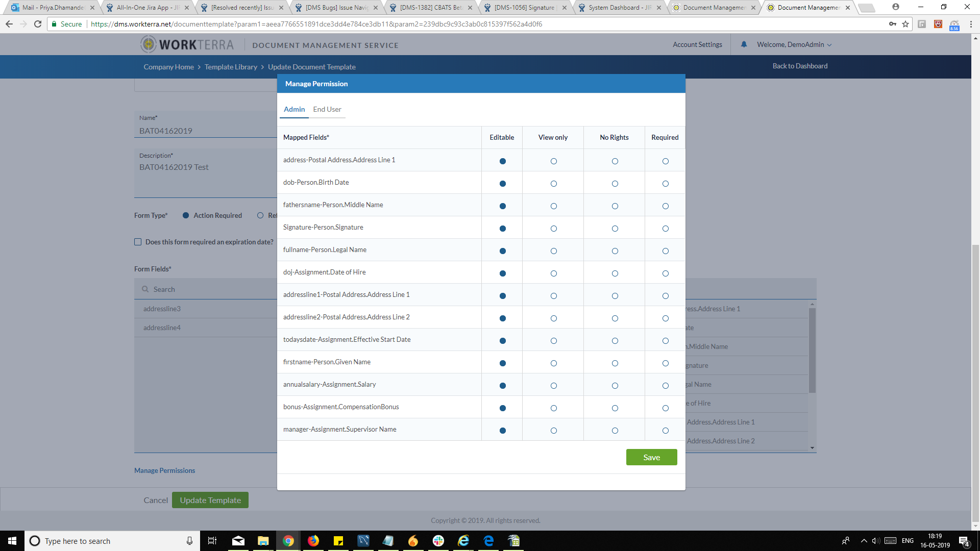The image size is (980, 551).
Task: Click search magnifier icon in Form Fields
Action: (x=145, y=289)
